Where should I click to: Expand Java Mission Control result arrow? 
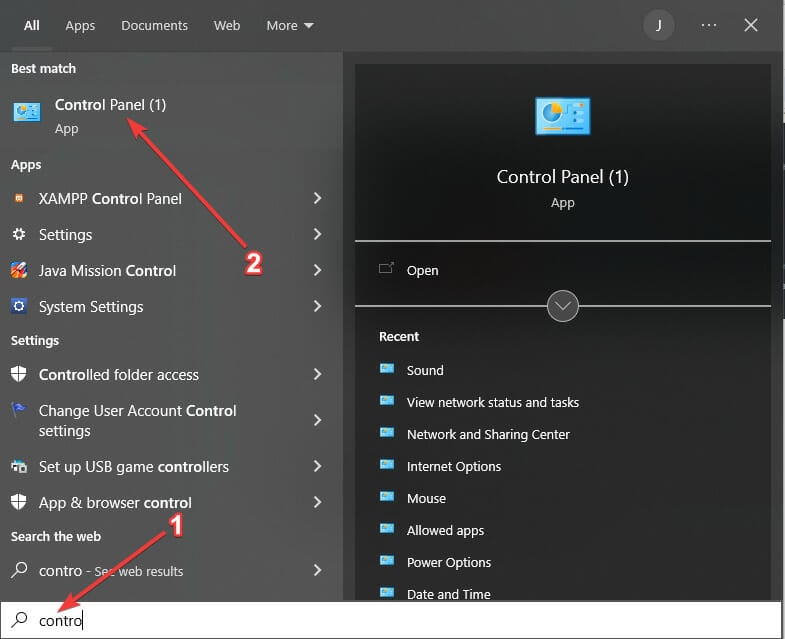(x=317, y=270)
